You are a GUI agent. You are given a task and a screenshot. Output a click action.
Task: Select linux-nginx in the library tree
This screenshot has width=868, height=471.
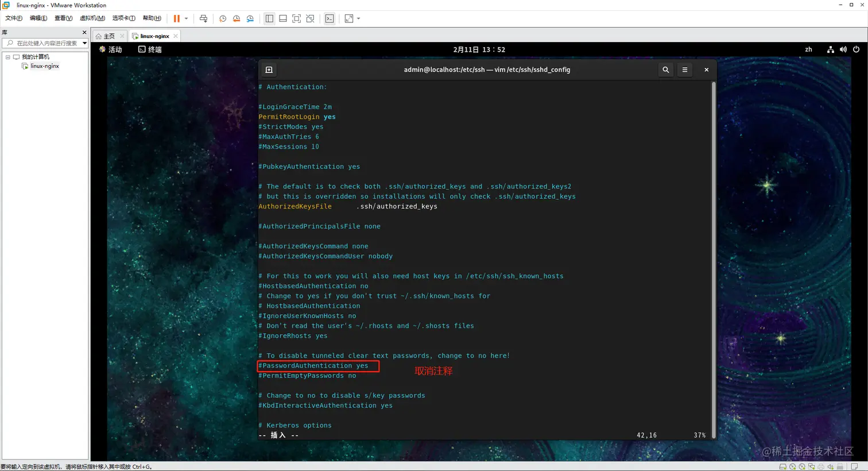coord(44,66)
